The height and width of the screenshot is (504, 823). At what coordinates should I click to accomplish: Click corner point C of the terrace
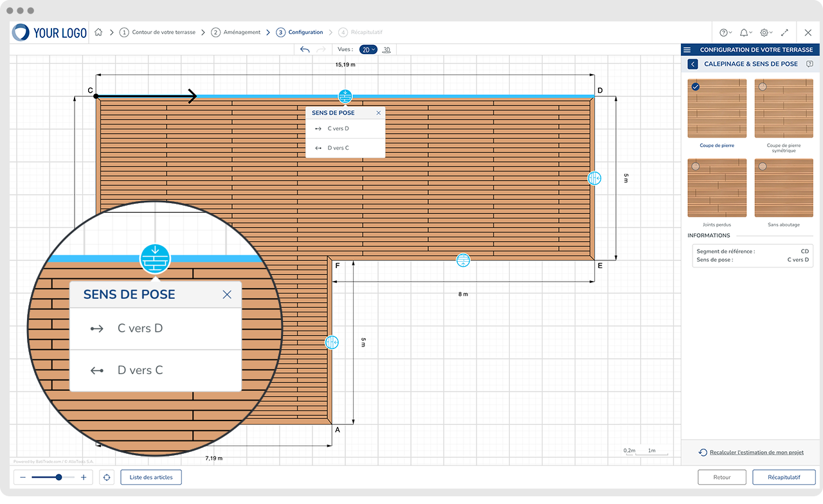tap(96, 96)
